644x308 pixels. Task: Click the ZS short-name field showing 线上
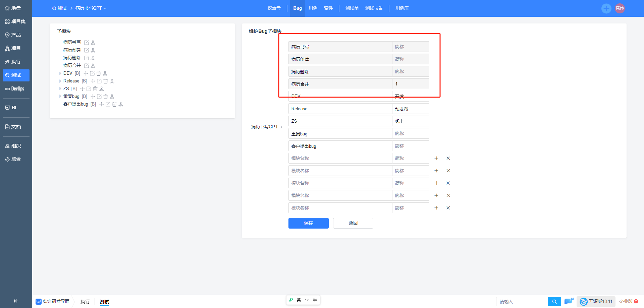tap(411, 121)
